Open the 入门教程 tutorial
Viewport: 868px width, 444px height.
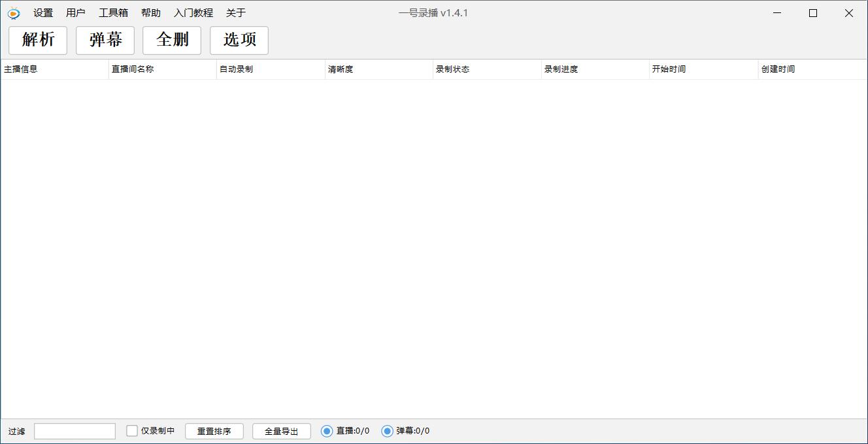(x=193, y=12)
